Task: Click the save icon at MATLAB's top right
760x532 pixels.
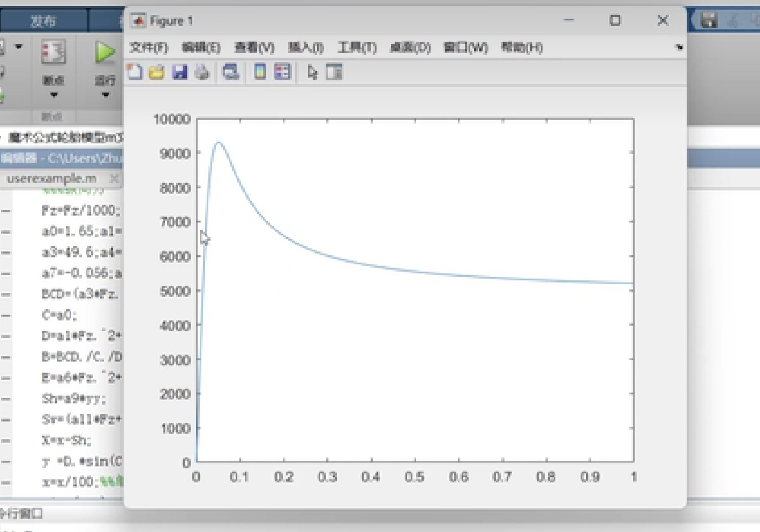Action: pyautogui.click(x=709, y=20)
